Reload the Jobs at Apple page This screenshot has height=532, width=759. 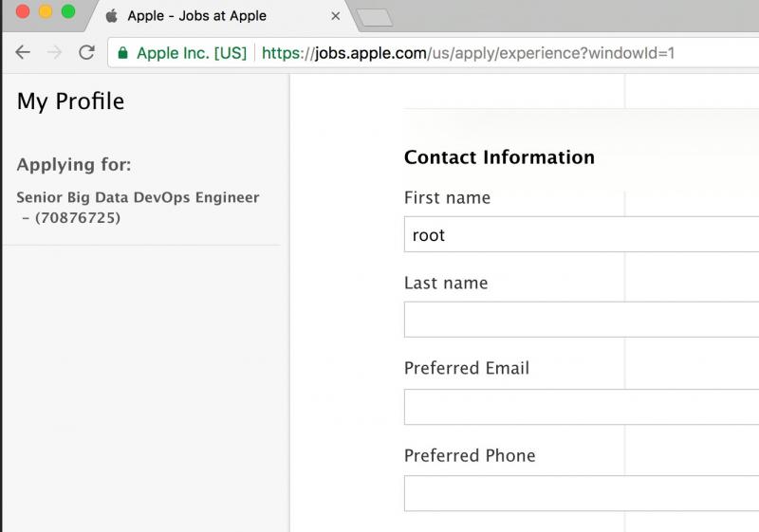coord(86,53)
